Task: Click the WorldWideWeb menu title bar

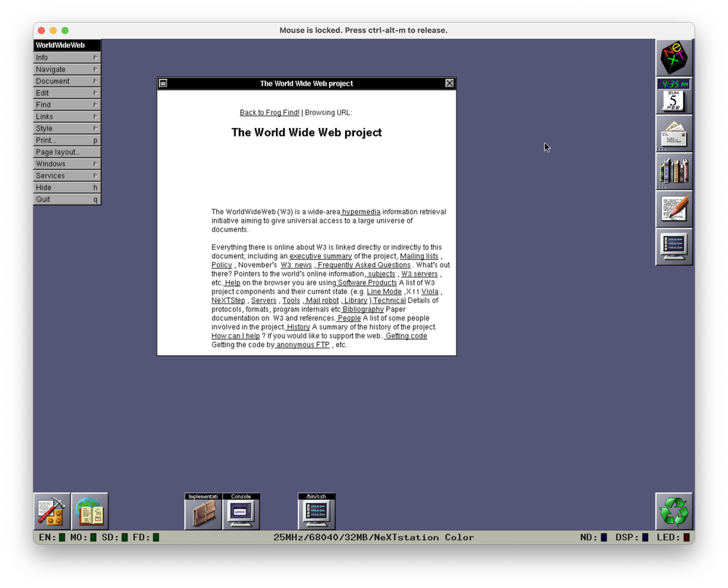Action: tap(67, 45)
